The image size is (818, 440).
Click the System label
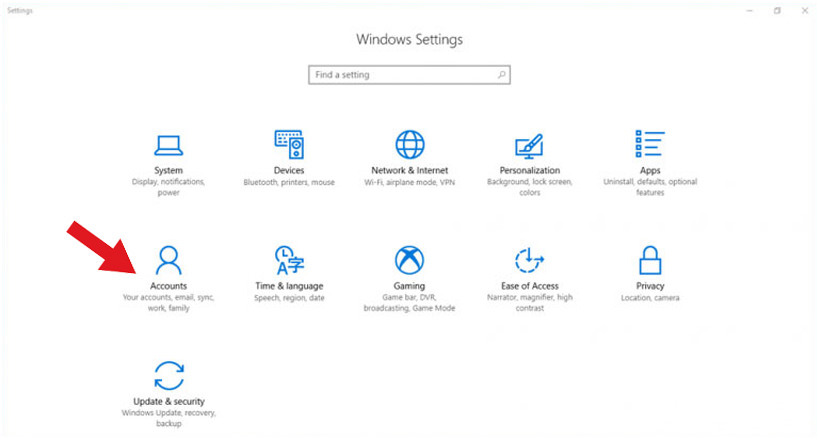(x=169, y=170)
